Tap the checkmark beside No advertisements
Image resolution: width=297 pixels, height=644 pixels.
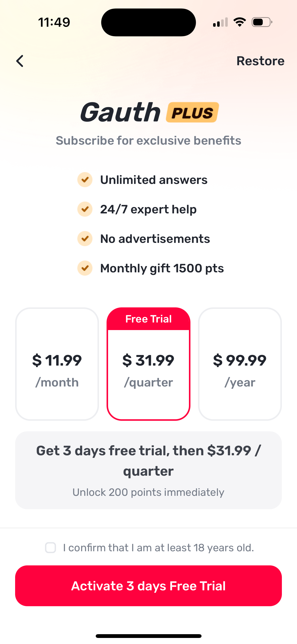[85, 239]
